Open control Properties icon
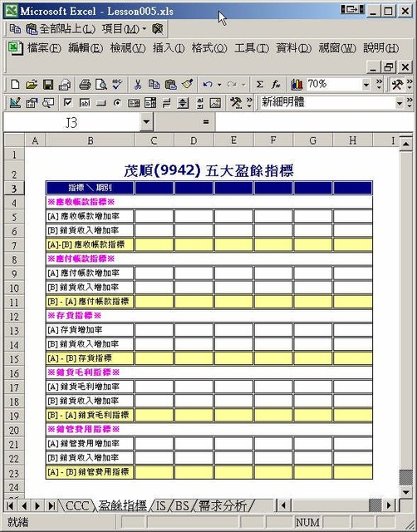 [x=32, y=102]
